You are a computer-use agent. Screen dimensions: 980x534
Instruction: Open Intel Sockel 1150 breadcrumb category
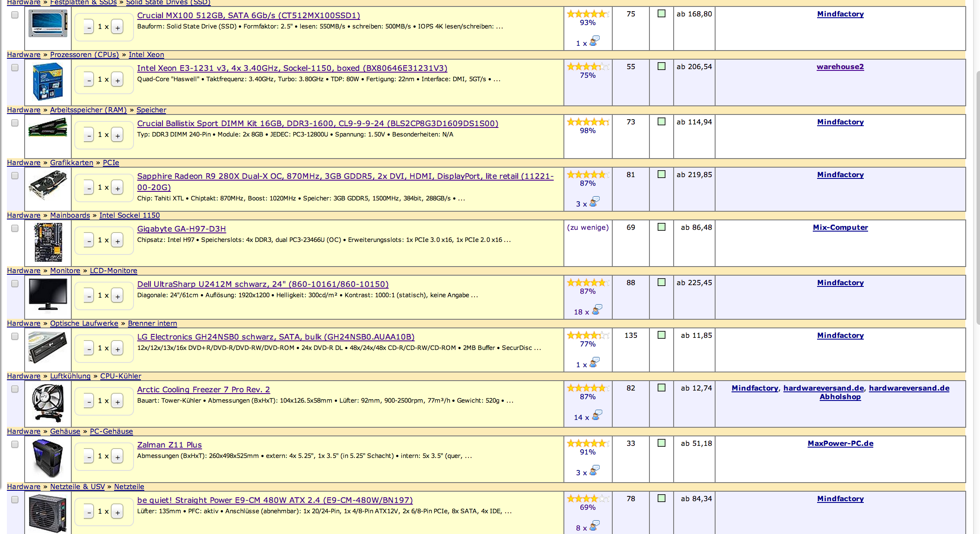[x=130, y=215]
